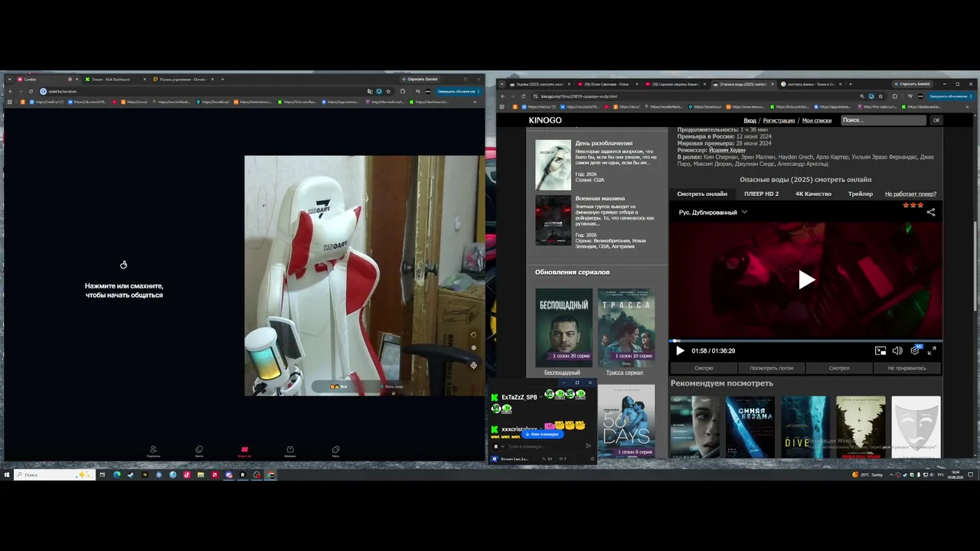Toggle picture-in-picture mode in the video player
The height and width of the screenshot is (551, 980).
click(880, 350)
